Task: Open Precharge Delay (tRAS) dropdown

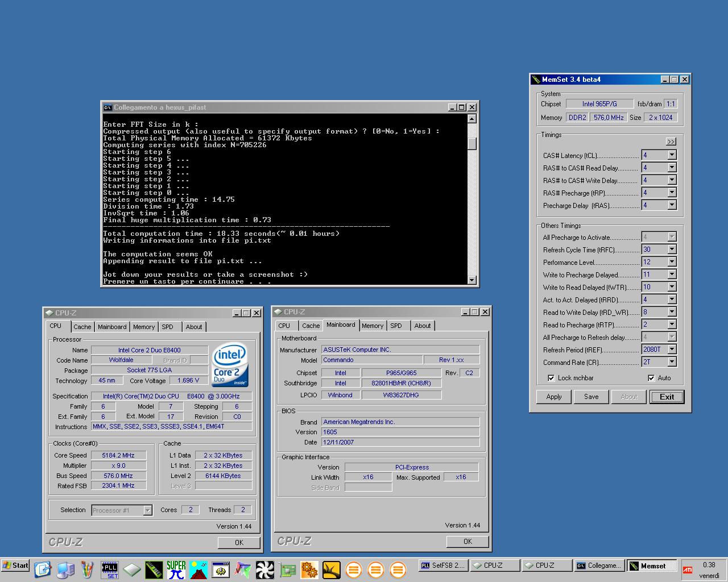Action: (x=672, y=205)
